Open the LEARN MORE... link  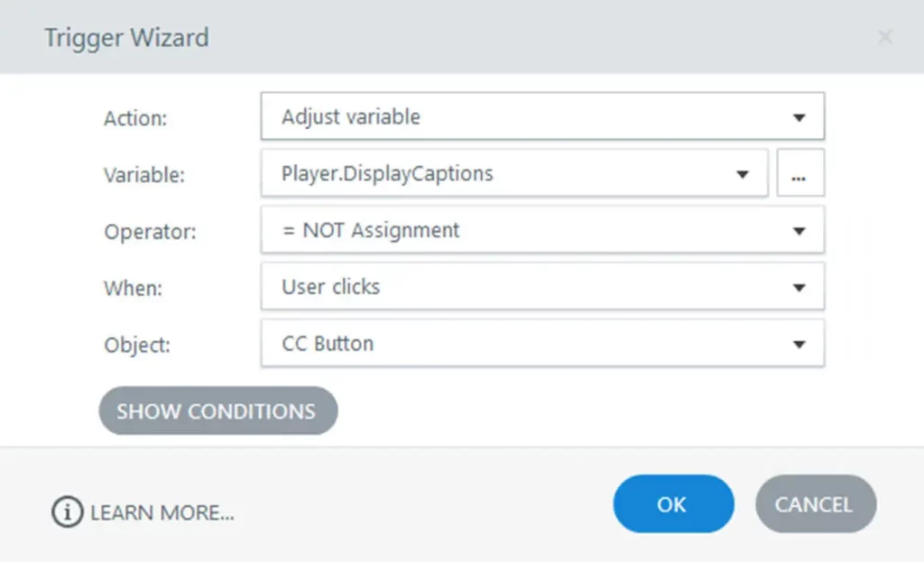point(162,513)
